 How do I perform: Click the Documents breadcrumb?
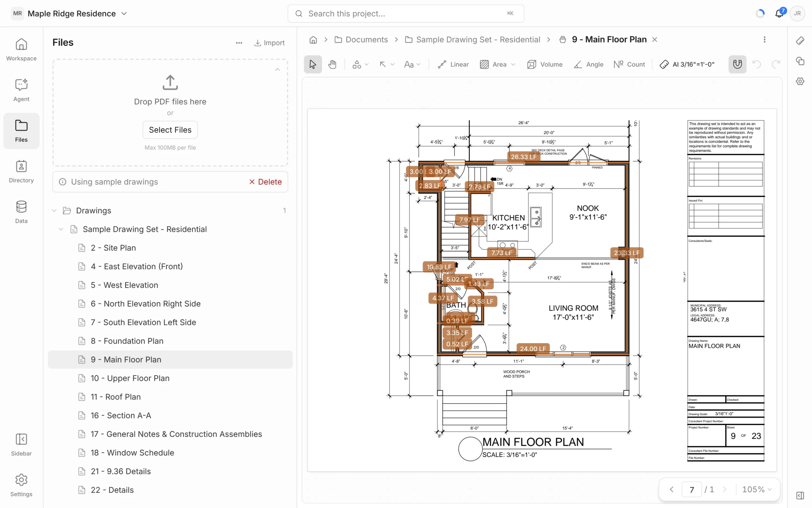(x=361, y=40)
